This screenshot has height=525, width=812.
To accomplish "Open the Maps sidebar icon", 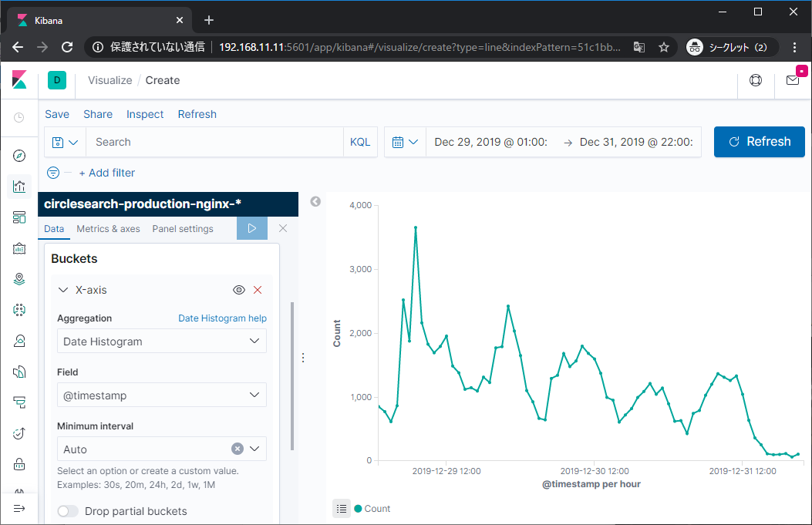I will pyautogui.click(x=19, y=279).
